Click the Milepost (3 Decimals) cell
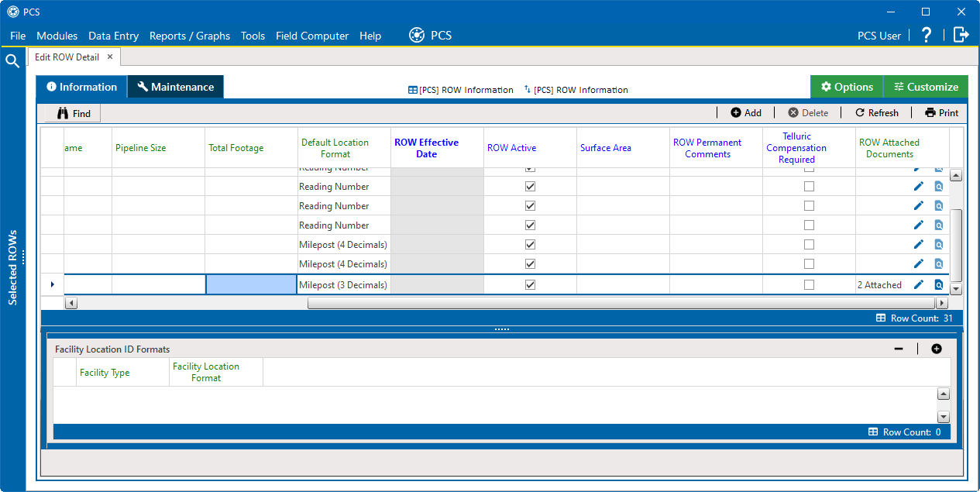 [344, 284]
